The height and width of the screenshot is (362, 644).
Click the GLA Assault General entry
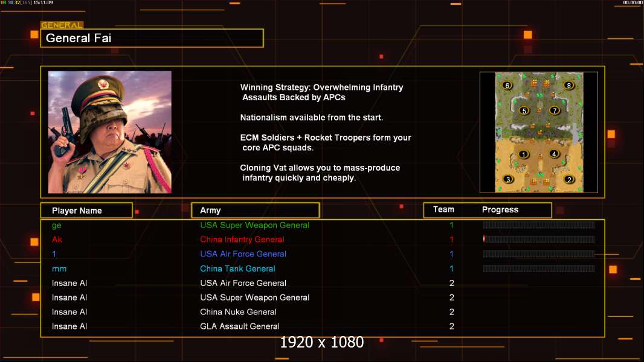pos(240,326)
